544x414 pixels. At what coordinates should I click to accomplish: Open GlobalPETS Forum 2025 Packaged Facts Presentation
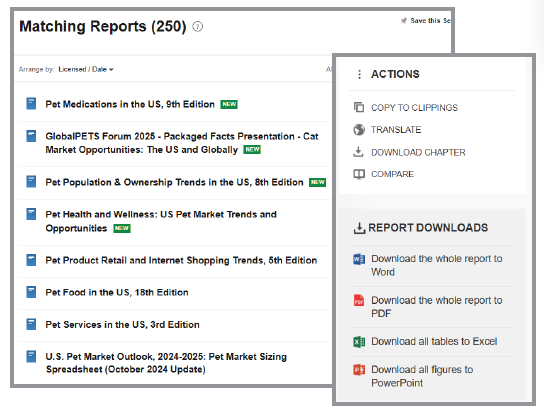click(182, 143)
